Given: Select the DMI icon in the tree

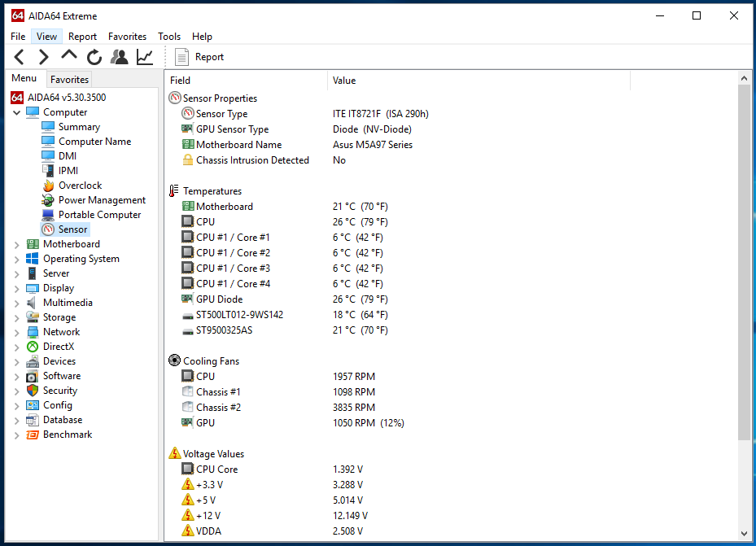Looking at the screenshot, I should 48,155.
